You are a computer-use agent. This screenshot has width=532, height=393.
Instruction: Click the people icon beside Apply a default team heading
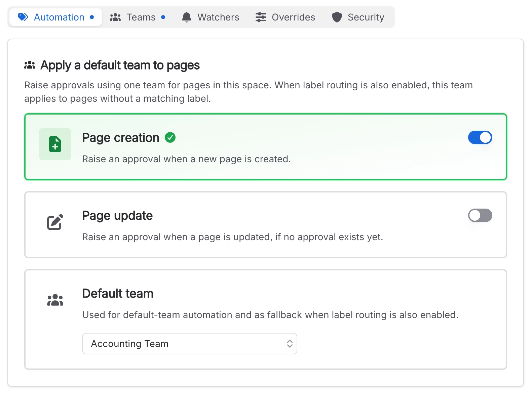tap(30, 65)
